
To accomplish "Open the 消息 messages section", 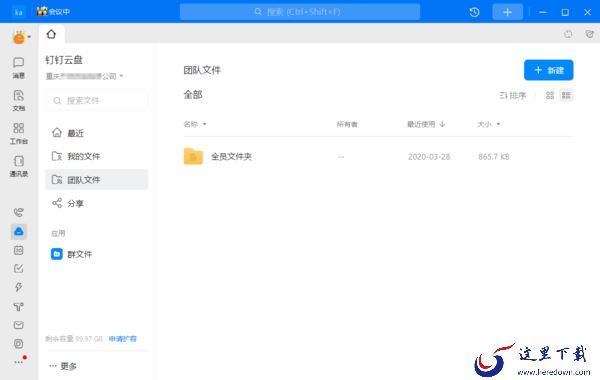I will [18, 68].
